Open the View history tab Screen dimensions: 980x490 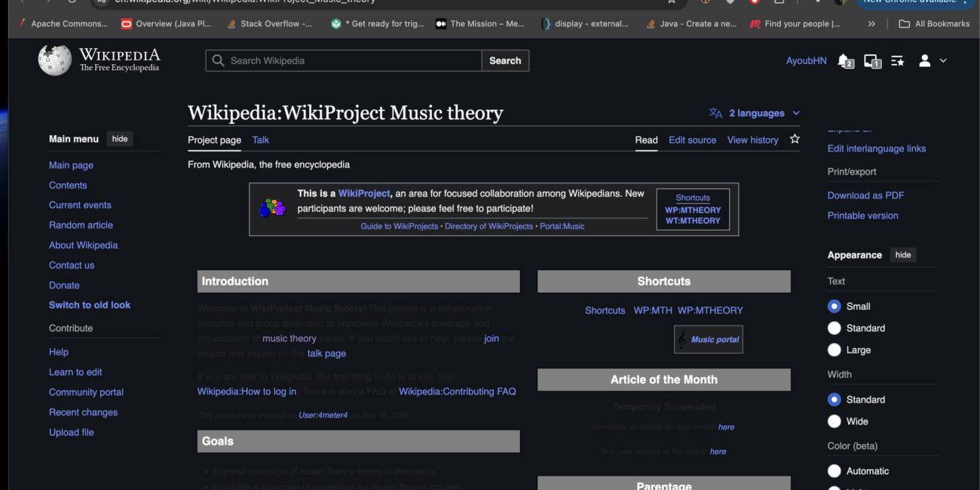752,140
